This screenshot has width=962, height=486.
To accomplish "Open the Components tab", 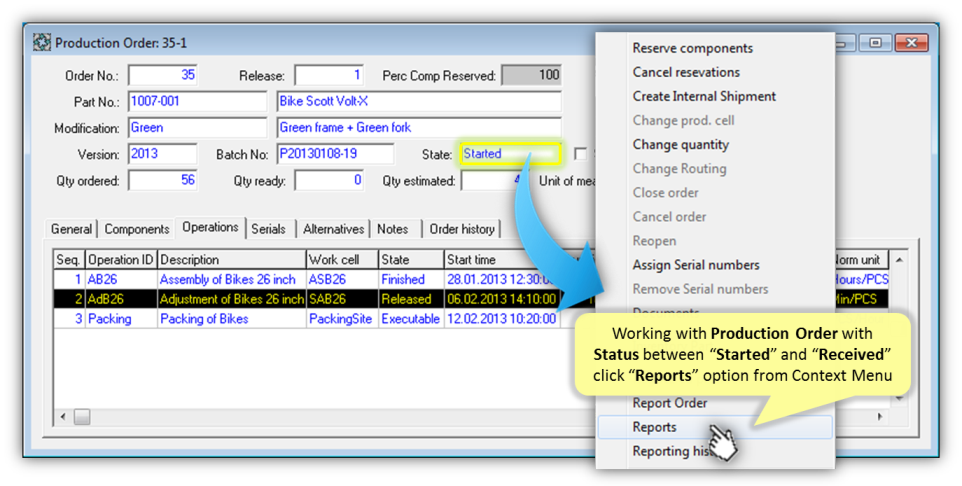I will pyautogui.click(x=137, y=229).
